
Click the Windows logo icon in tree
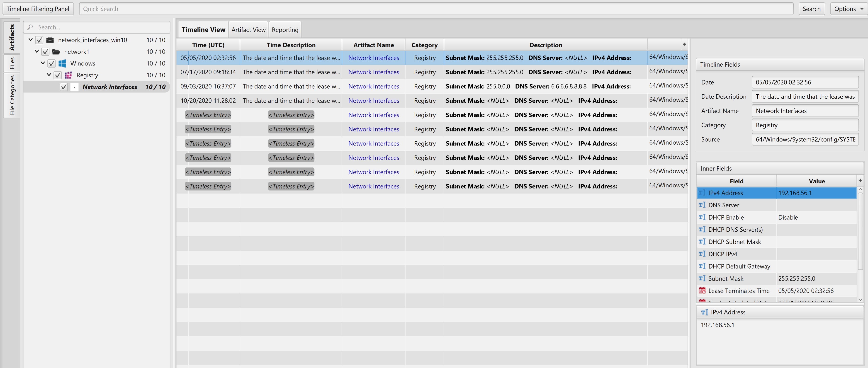(62, 64)
